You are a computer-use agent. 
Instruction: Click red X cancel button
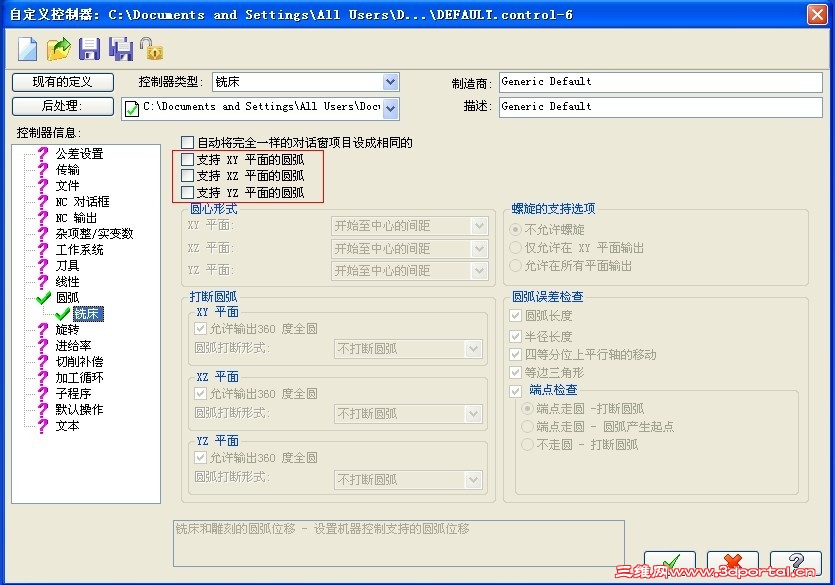coord(733,564)
